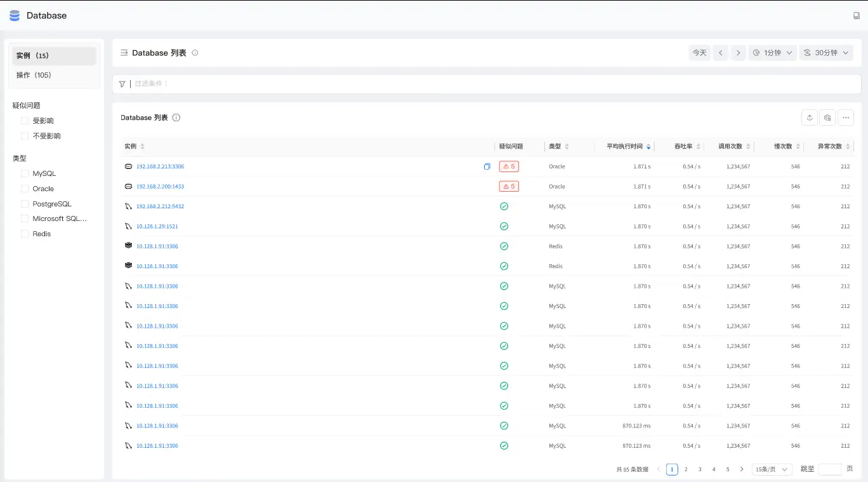Check the Redis type checkbox
This screenshot has width=868, height=482.
(x=24, y=234)
